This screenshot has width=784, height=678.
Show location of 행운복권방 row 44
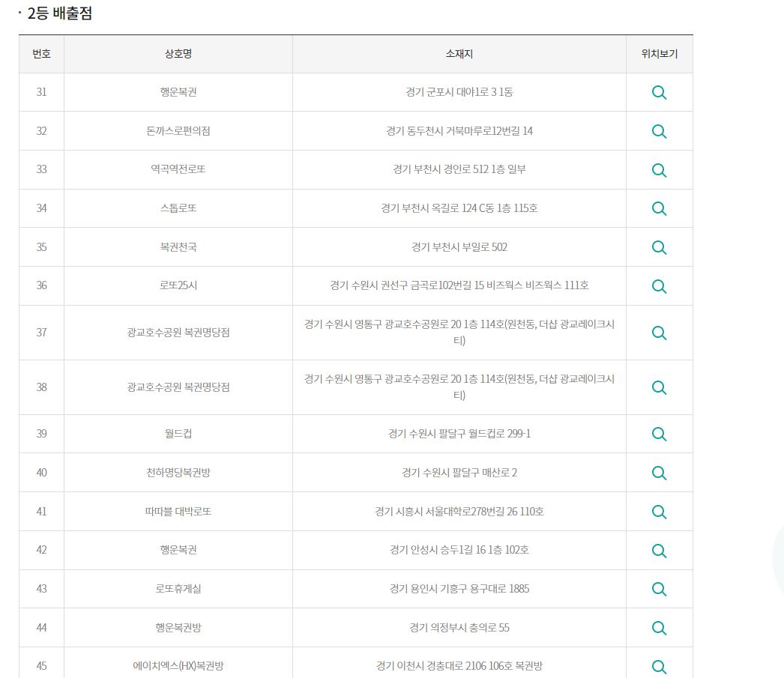659,628
